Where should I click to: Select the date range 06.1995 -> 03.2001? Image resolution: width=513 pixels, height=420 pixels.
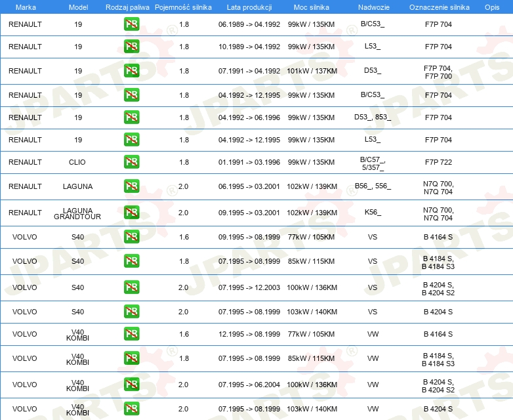pyautogui.click(x=249, y=186)
